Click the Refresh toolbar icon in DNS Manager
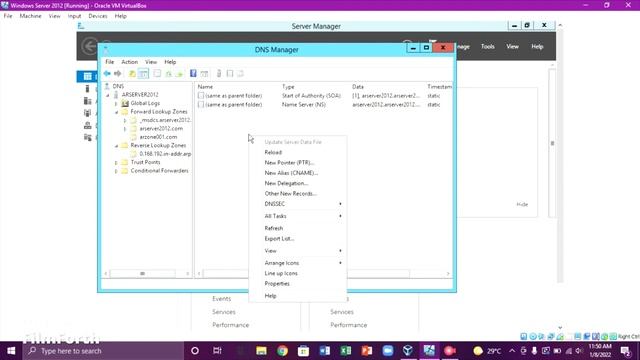This screenshot has height=360, width=640. coord(169,73)
